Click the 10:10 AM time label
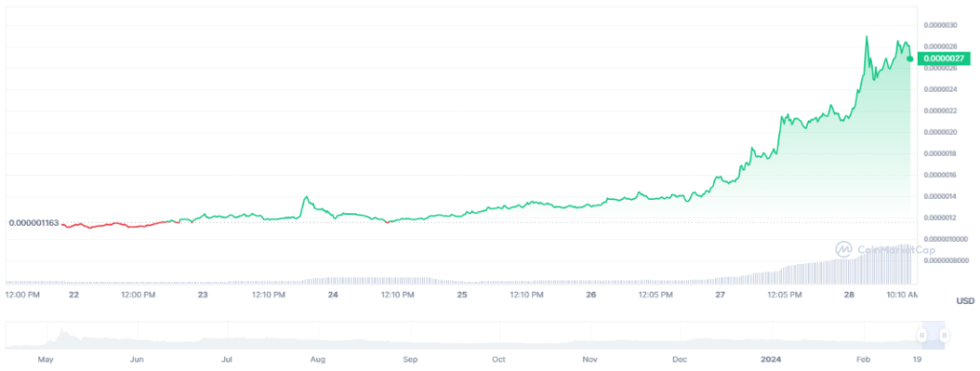980x371 pixels. [x=900, y=295]
